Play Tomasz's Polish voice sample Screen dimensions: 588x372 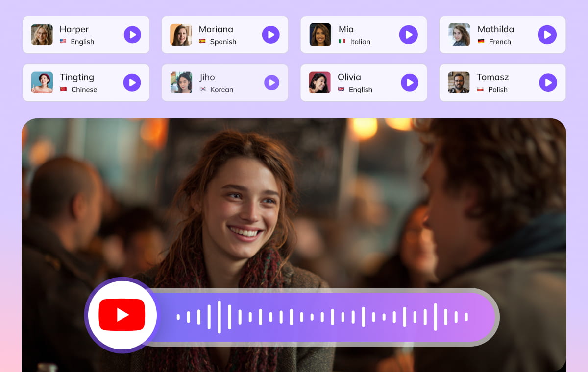pyautogui.click(x=547, y=82)
